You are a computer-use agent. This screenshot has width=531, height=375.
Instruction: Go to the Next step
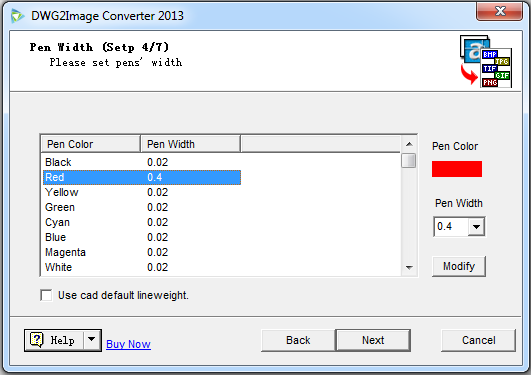tap(373, 340)
